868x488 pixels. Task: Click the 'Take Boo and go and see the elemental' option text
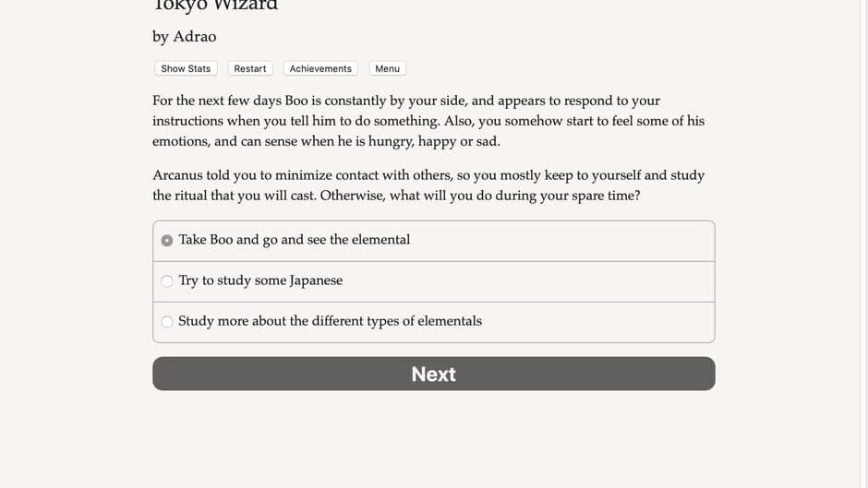pos(295,240)
